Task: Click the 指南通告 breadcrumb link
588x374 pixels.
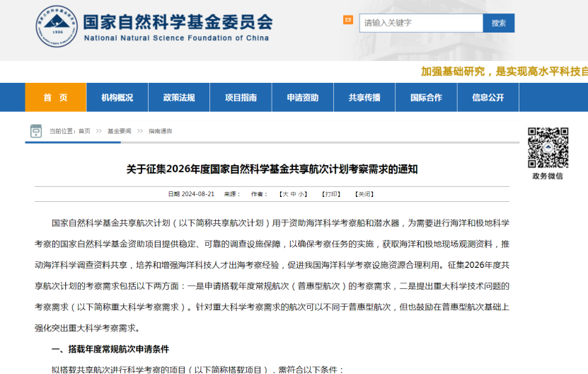Action: (x=160, y=131)
